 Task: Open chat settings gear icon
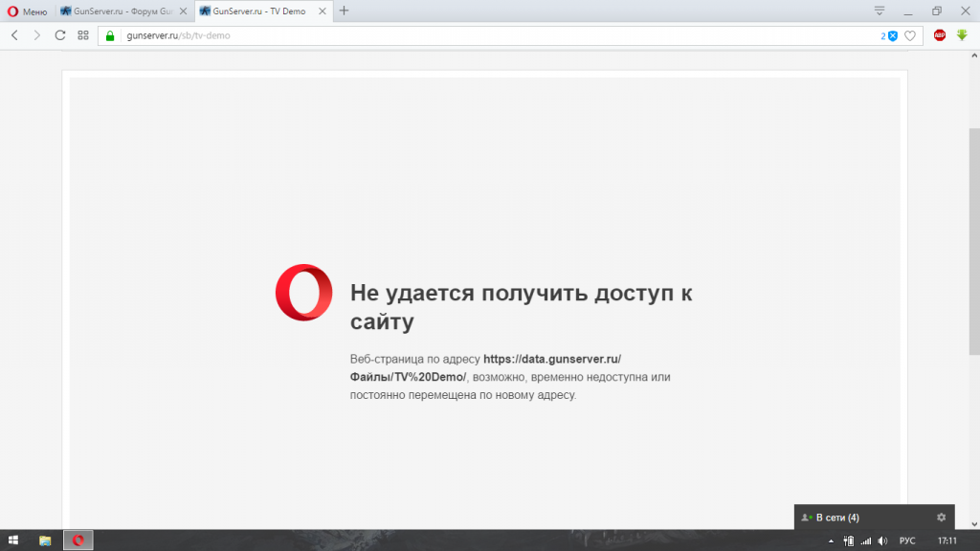pyautogui.click(x=941, y=518)
